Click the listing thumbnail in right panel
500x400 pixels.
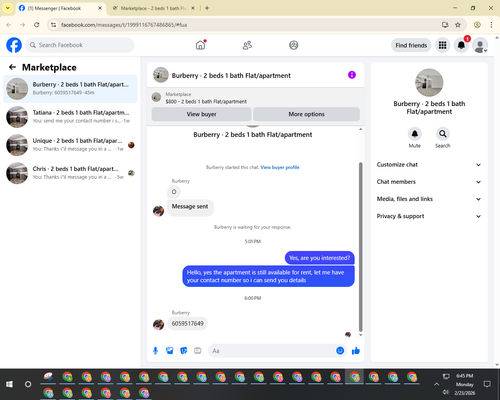[429, 82]
